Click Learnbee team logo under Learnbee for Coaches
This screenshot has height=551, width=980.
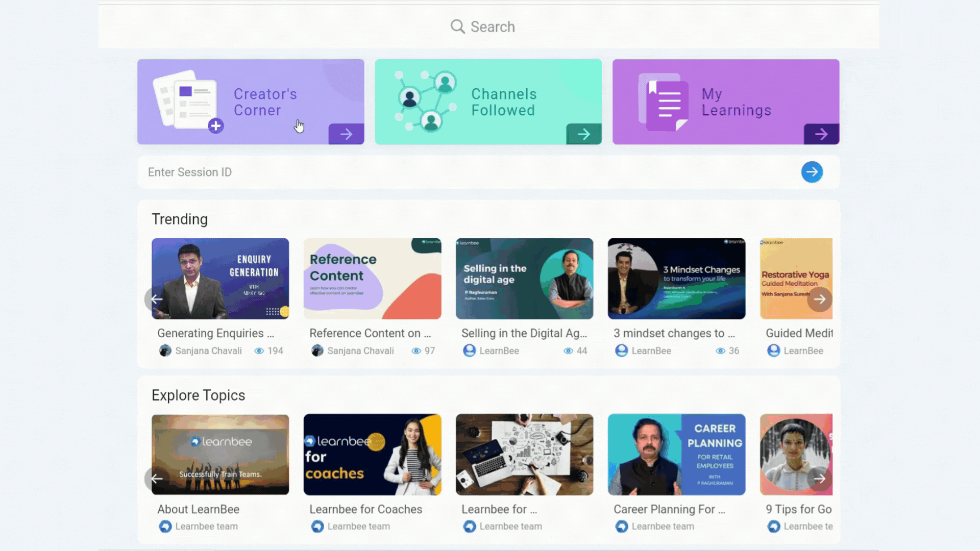(x=317, y=526)
